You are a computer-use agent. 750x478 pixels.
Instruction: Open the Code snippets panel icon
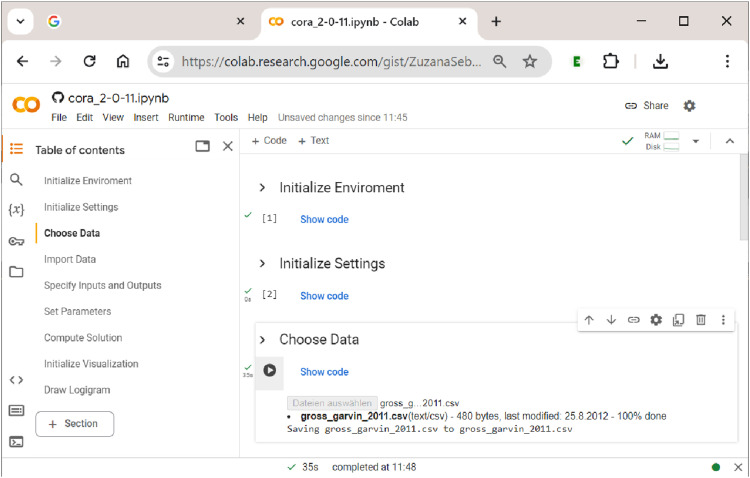click(16, 380)
